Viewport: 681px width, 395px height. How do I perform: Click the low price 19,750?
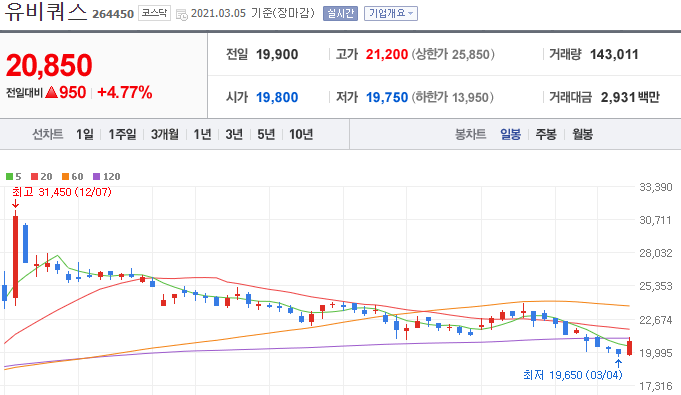(387, 97)
